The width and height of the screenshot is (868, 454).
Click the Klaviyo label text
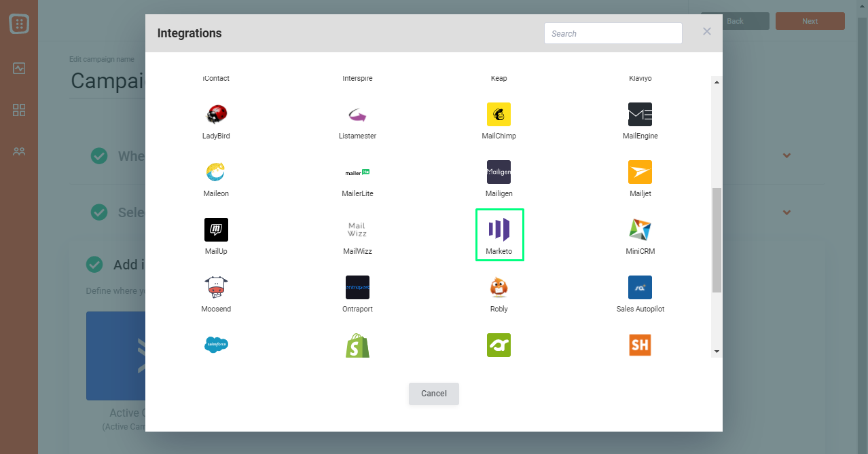[640, 78]
